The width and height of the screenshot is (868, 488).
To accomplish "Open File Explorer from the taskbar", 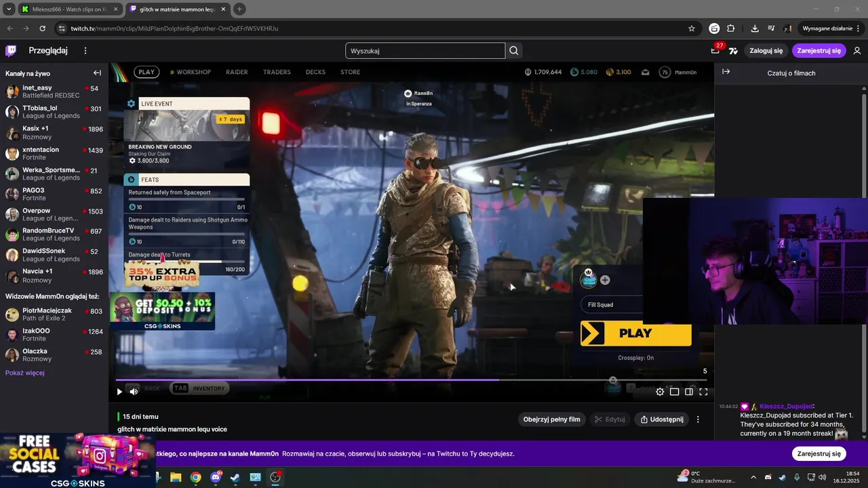I will pyautogui.click(x=176, y=477).
